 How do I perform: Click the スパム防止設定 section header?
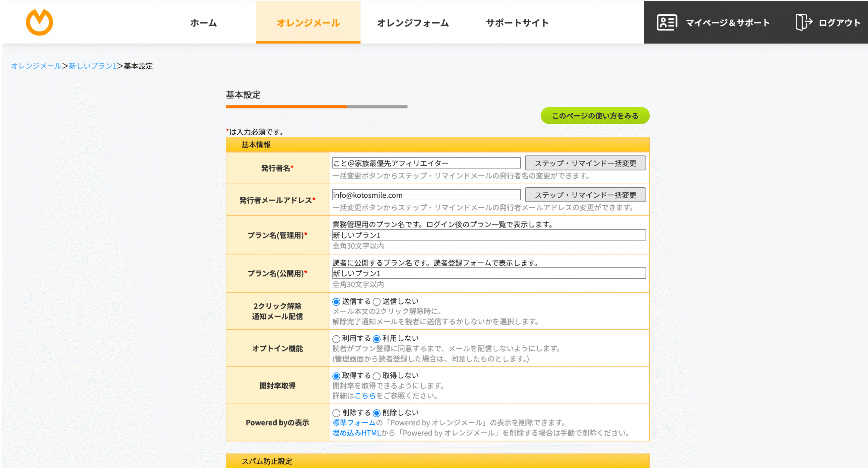[437, 461]
